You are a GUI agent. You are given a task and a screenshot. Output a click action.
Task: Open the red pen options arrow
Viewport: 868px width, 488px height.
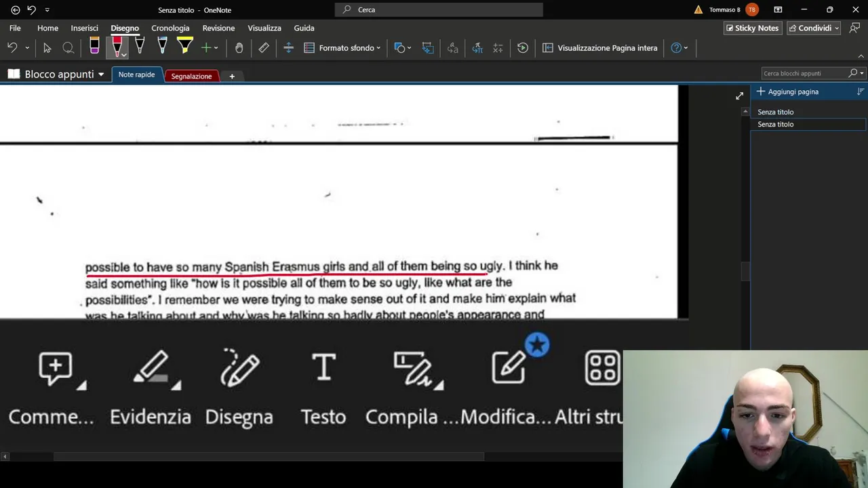pos(123,55)
